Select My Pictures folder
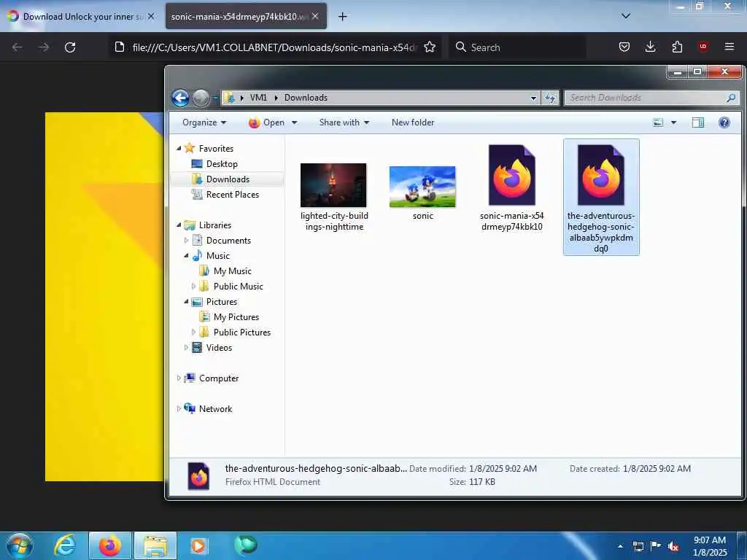 click(x=236, y=317)
